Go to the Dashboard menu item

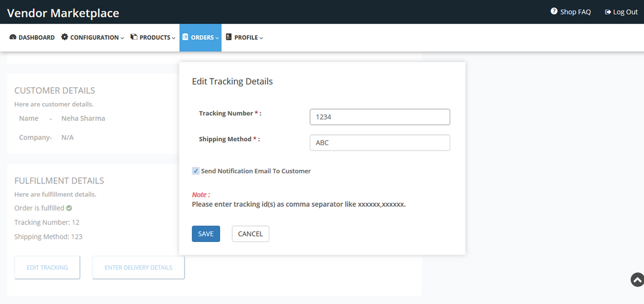[x=36, y=37]
